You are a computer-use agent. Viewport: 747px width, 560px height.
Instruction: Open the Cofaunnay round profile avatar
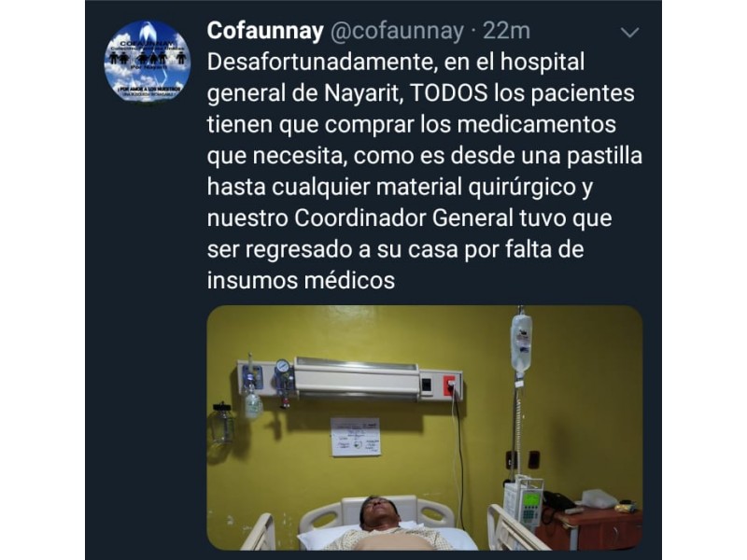(148, 62)
